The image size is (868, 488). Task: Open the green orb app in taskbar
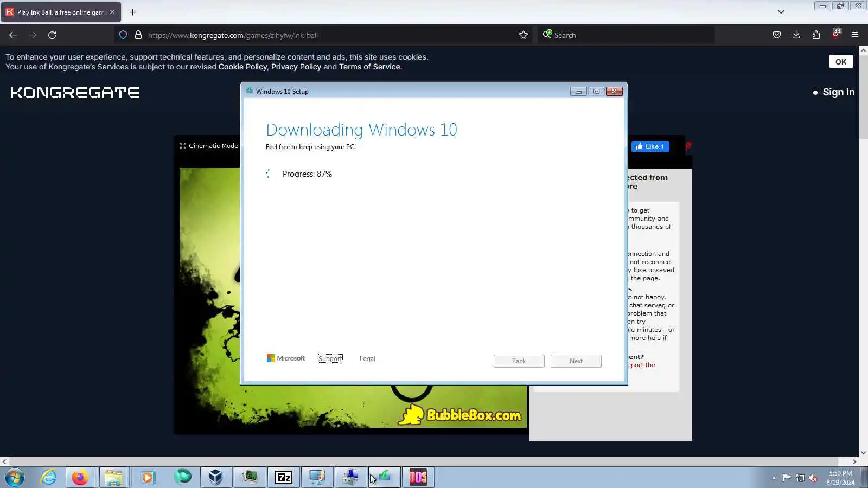183,478
